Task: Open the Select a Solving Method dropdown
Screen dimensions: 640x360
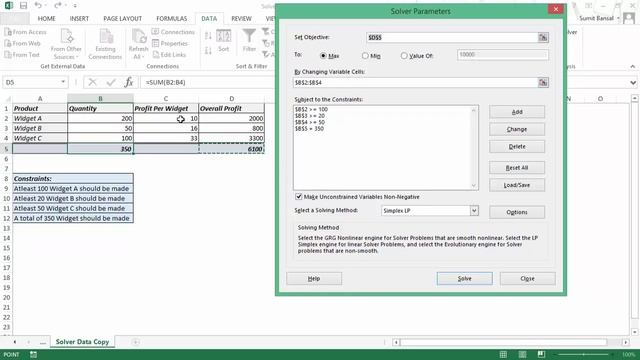Action: tap(474, 211)
